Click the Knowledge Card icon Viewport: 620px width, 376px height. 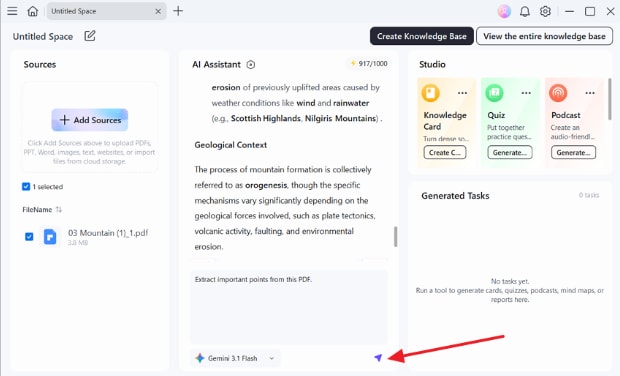[431, 93]
